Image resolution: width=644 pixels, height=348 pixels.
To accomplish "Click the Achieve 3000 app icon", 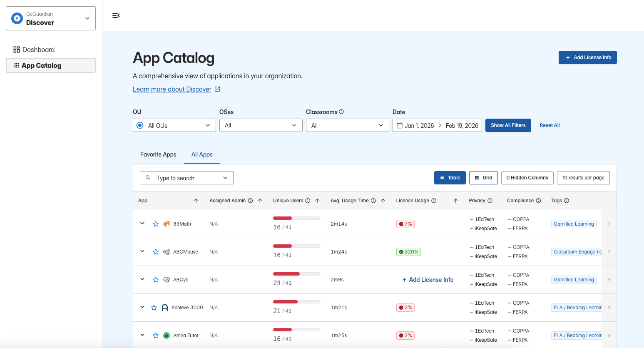I will pyautogui.click(x=165, y=308).
